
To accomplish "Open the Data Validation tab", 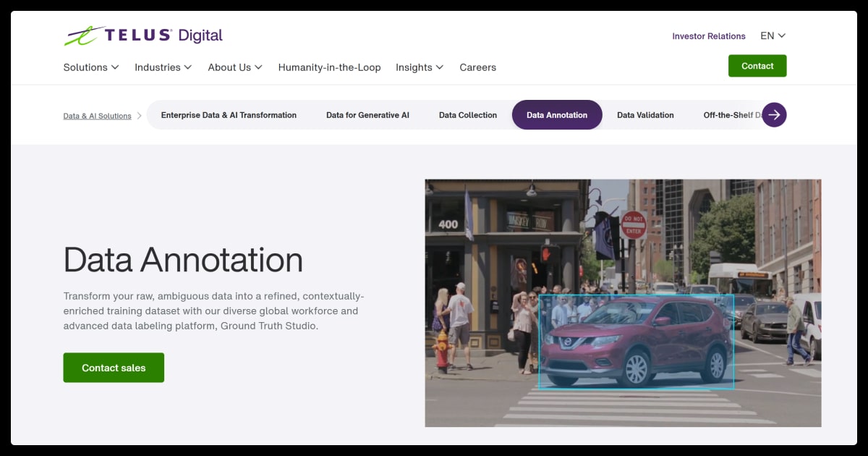I will pos(644,114).
